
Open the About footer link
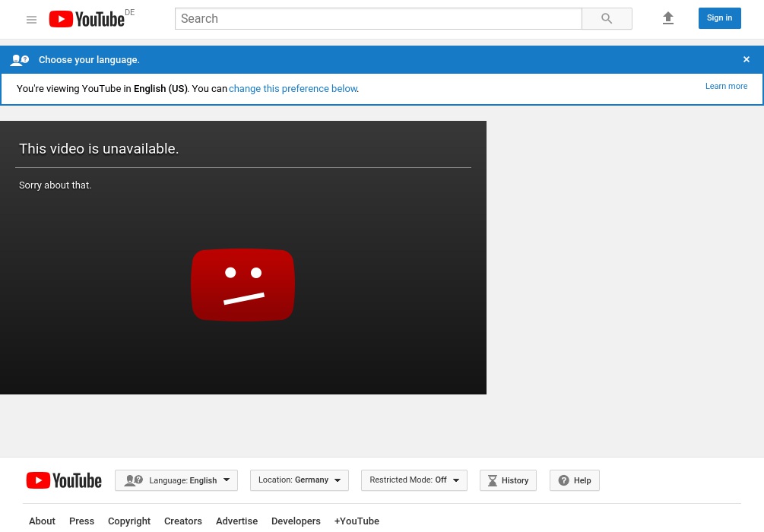coord(42,521)
